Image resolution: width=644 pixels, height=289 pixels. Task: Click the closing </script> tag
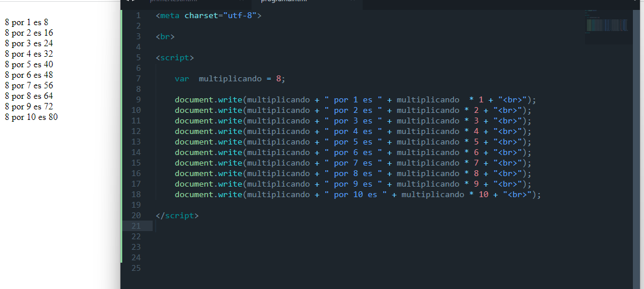[177, 215]
